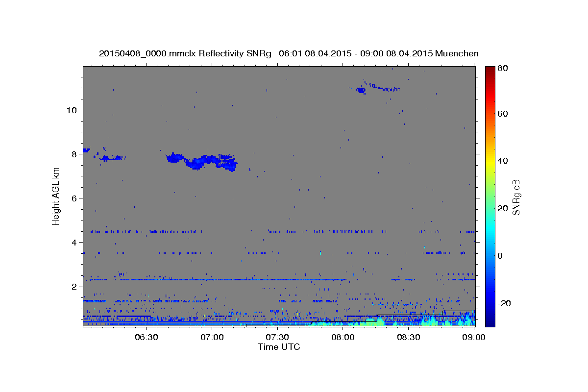The width and height of the screenshot is (588, 392).
Task: Click the large blue cloud echo near 8 km
Action: click(x=202, y=161)
